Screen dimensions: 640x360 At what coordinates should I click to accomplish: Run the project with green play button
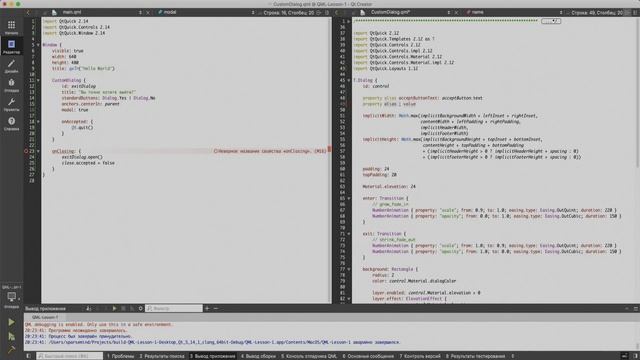point(11,322)
